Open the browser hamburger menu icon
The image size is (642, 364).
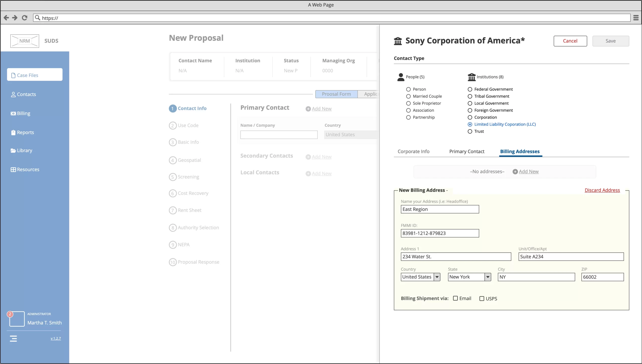click(636, 18)
